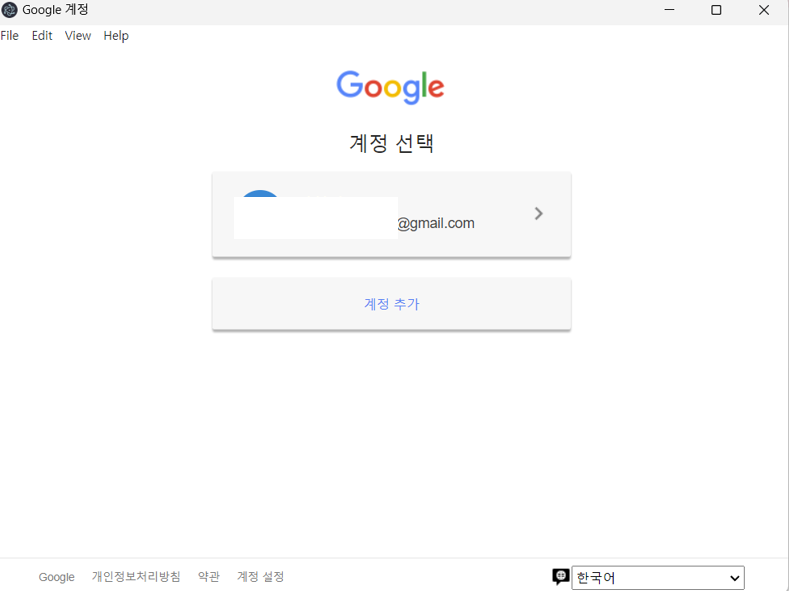Click the chevron arrow on the account card

[538, 214]
